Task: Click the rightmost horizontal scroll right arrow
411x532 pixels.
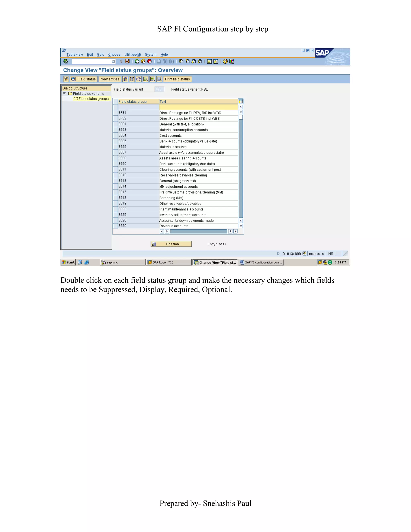Action: pyautogui.click(x=235, y=231)
